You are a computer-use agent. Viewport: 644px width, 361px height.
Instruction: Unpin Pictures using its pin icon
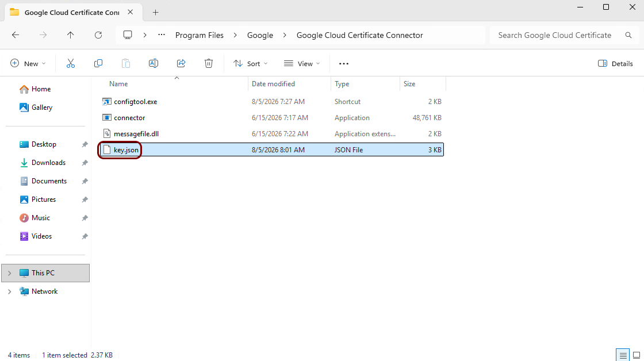[85, 199]
